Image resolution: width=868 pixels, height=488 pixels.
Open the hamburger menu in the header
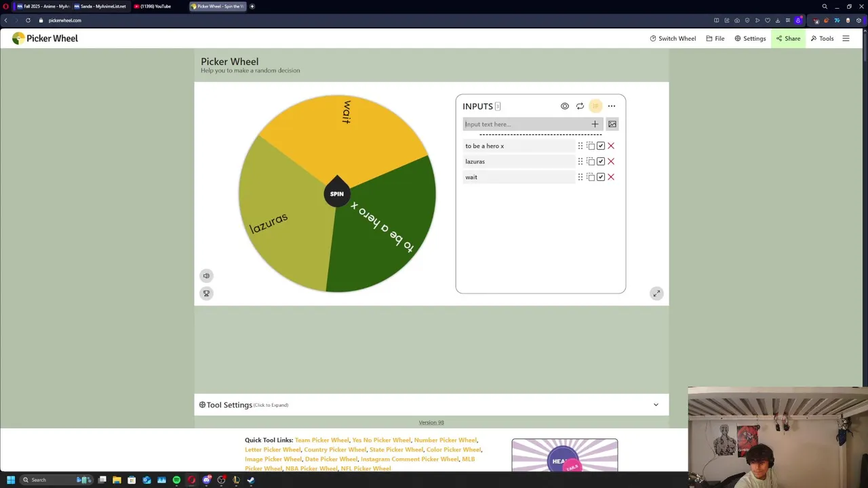[x=846, y=39]
